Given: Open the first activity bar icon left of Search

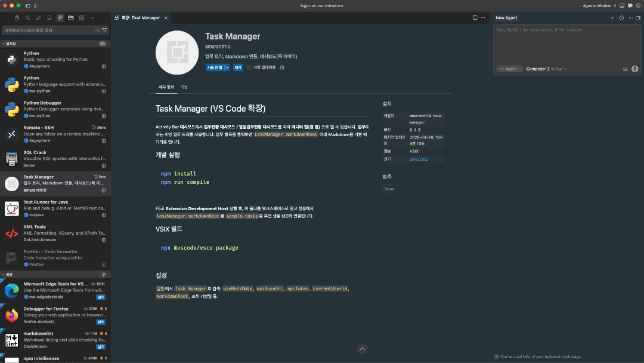Looking at the screenshot, I should click(x=17, y=18).
